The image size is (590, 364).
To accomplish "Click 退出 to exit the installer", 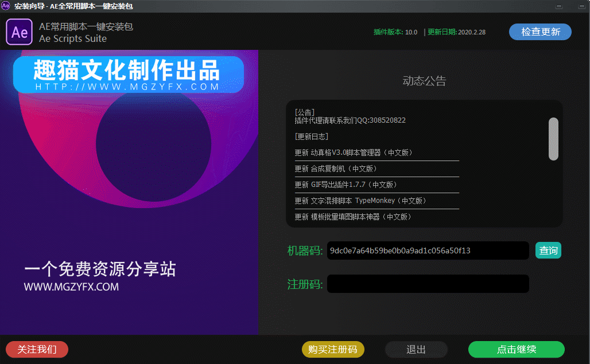I will click(416, 349).
